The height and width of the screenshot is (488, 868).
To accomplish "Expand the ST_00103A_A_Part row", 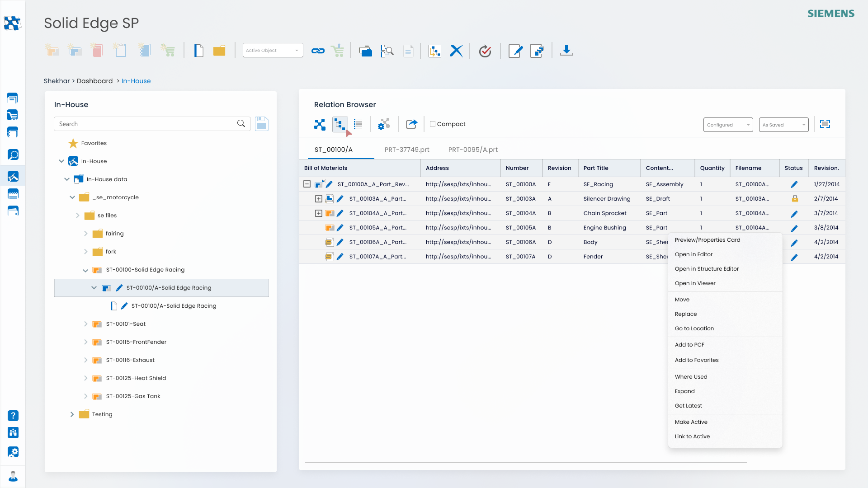I will (x=319, y=199).
